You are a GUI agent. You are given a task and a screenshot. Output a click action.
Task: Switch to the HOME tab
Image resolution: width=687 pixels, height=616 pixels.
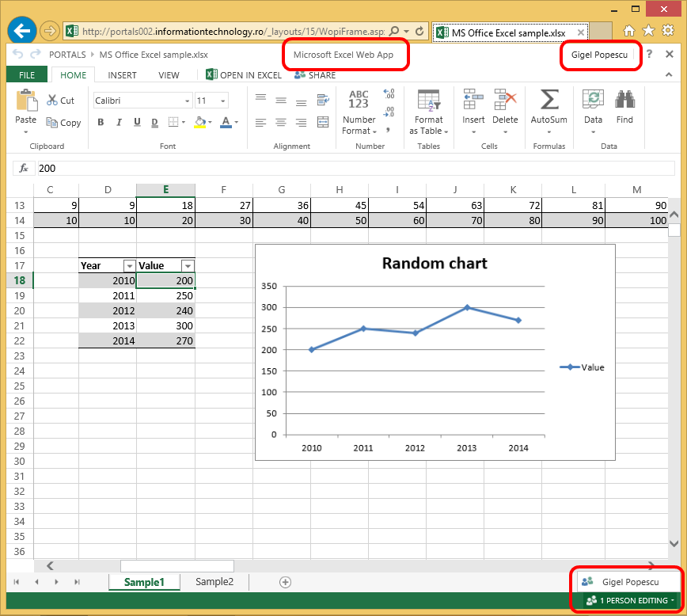(73, 75)
